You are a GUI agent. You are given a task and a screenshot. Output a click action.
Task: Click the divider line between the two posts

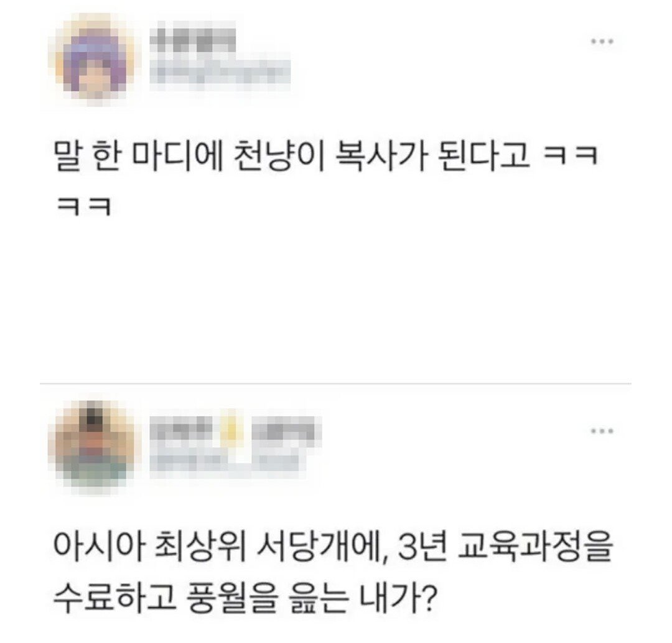pyautogui.click(x=335, y=384)
